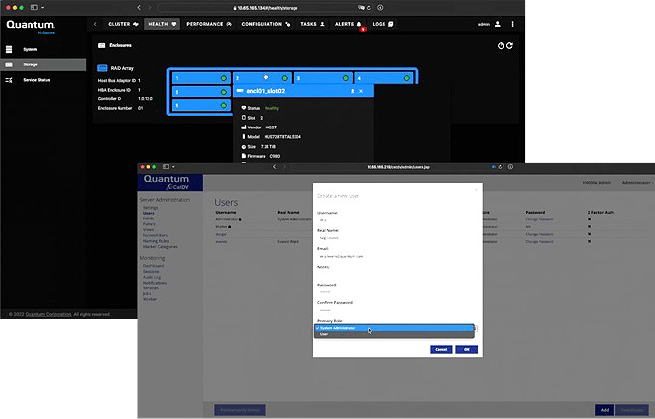This screenshot has height=419, width=655.
Task: Click the refresh icon in the Enclosures panel
Action: (x=510, y=46)
